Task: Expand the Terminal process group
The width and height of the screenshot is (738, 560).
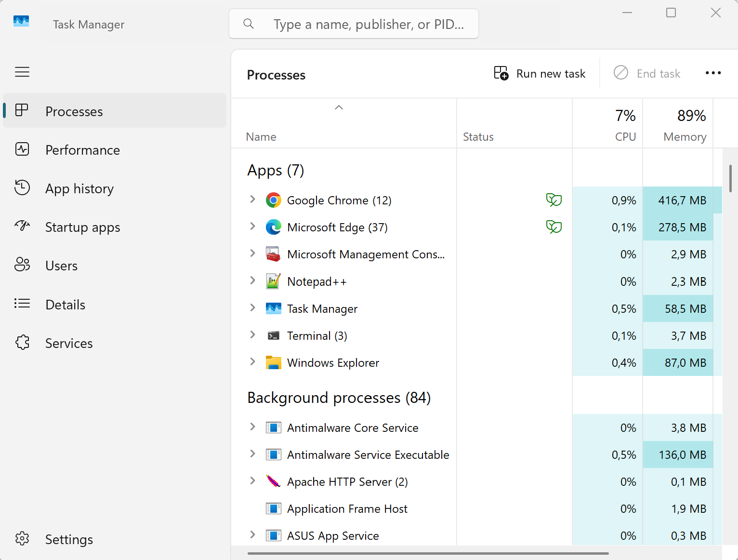Action: [x=252, y=335]
